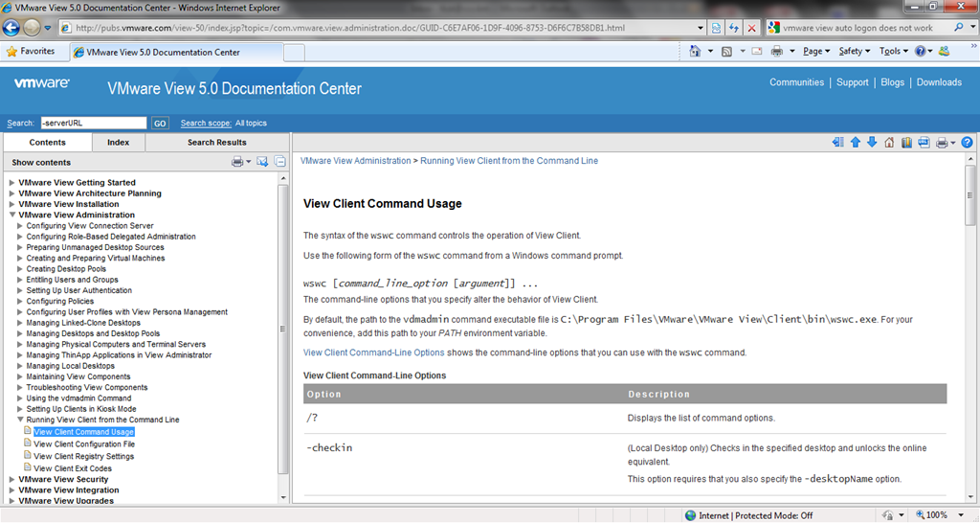This screenshot has height=523, width=980.
Task: Expand VMware View Security node
Action: (11, 479)
